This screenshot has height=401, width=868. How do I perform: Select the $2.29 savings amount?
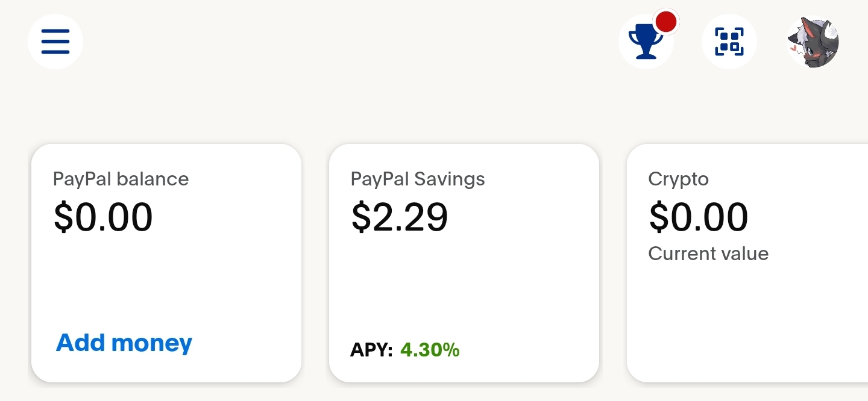click(400, 217)
